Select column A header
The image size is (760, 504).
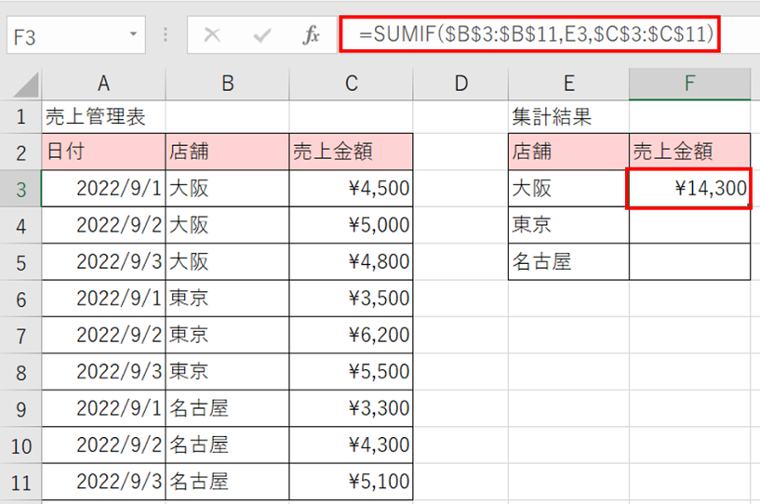tap(104, 84)
